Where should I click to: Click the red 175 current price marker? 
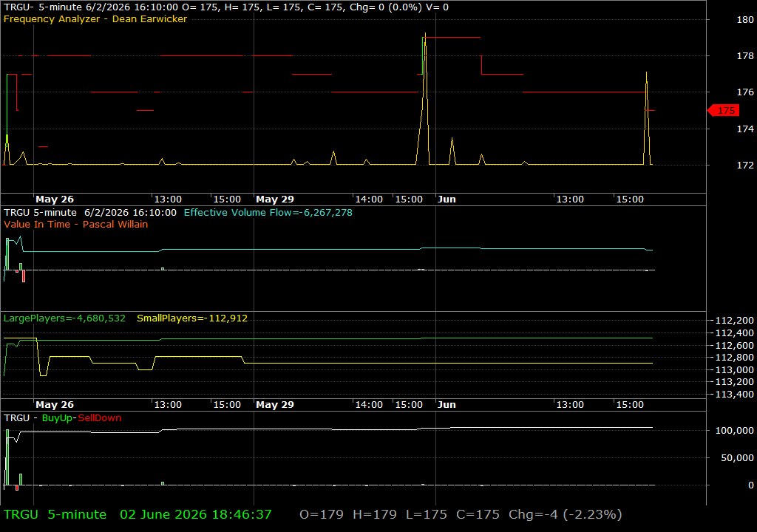click(723, 111)
